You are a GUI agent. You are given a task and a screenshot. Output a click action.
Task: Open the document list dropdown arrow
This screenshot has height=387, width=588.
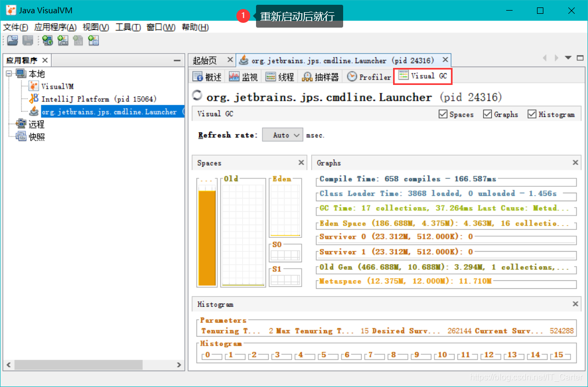(568, 58)
